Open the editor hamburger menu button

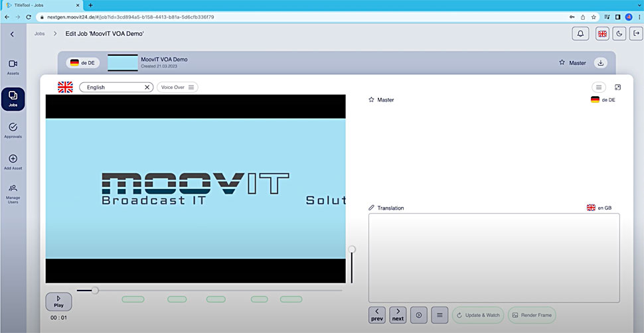pos(598,87)
